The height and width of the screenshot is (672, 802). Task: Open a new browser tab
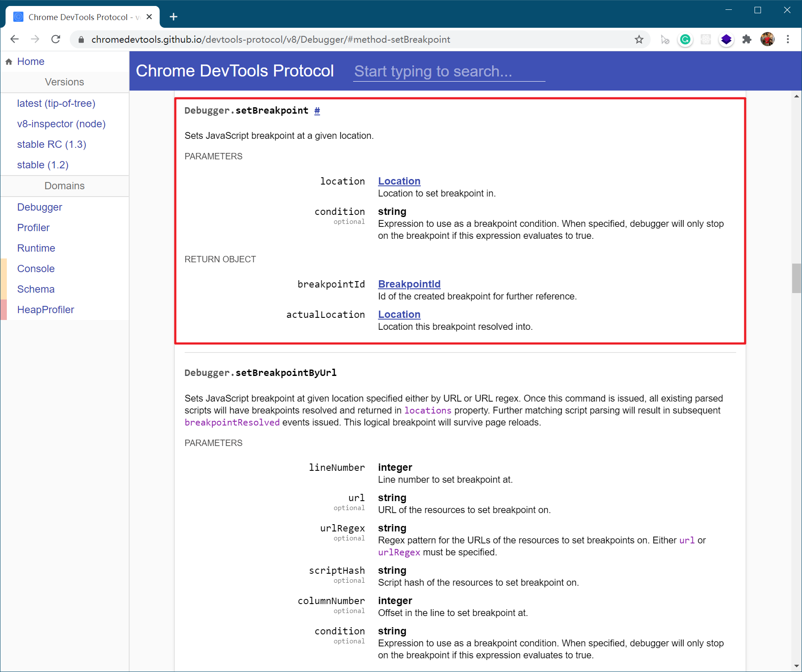[x=173, y=17]
